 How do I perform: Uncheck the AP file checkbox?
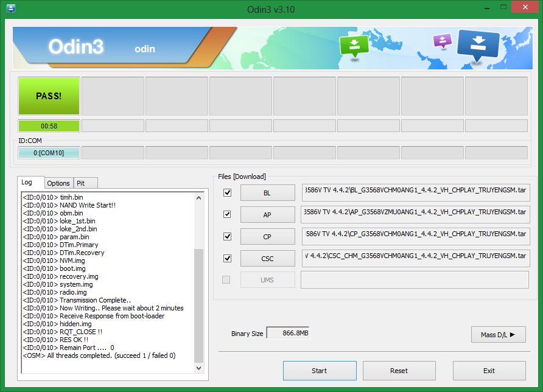(x=227, y=214)
